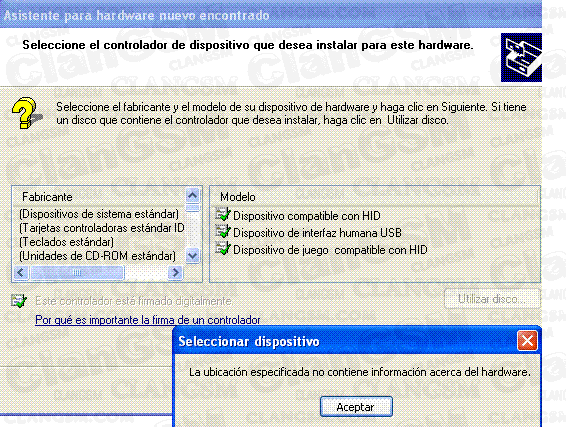Select (Teclados estándar) in Fabricante list
The width and height of the screenshot is (566, 427).
click(x=66, y=242)
